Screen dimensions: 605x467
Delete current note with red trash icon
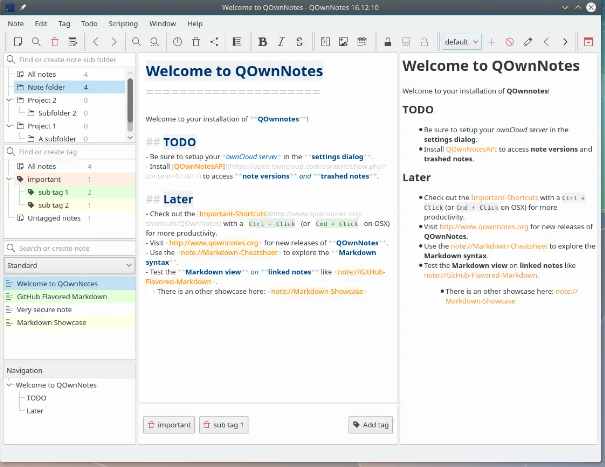click(54, 42)
